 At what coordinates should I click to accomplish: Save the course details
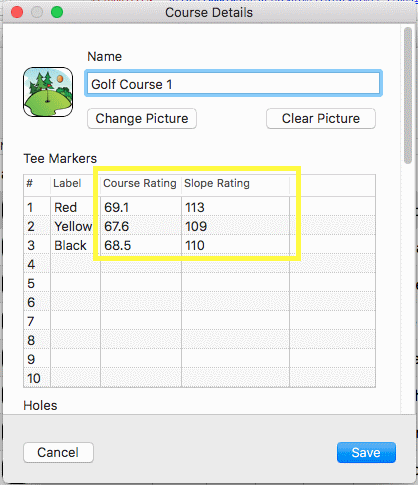(x=366, y=452)
